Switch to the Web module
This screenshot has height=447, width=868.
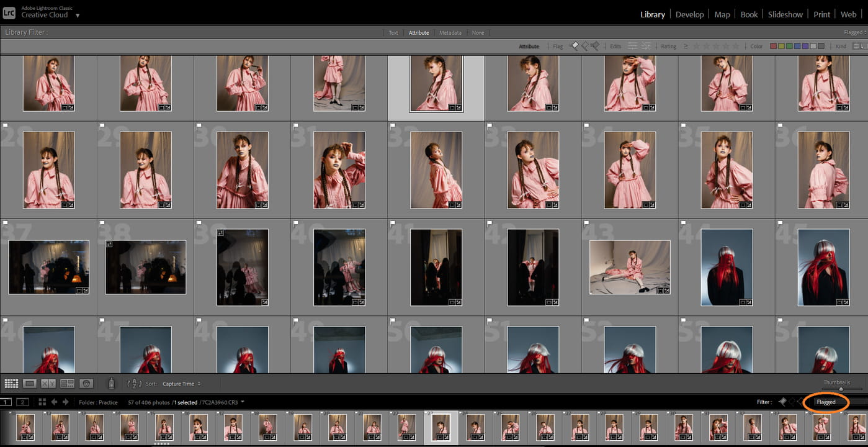pos(848,14)
